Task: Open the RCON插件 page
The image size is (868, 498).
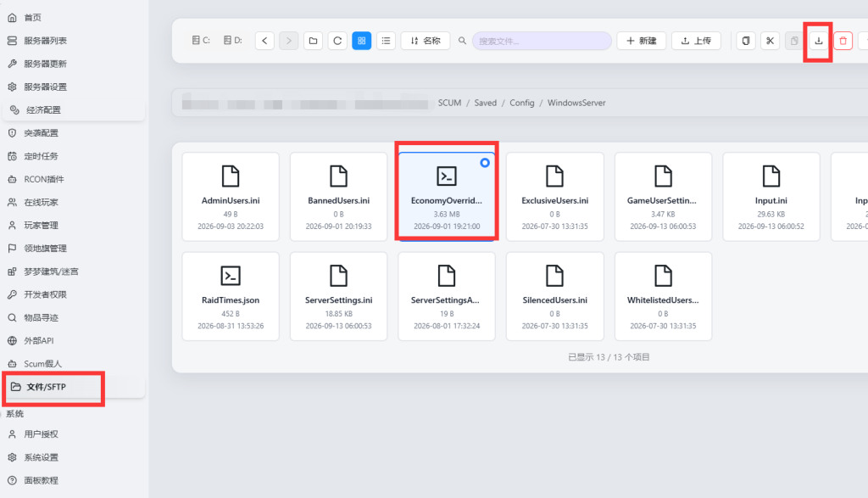Action: [x=75, y=179]
